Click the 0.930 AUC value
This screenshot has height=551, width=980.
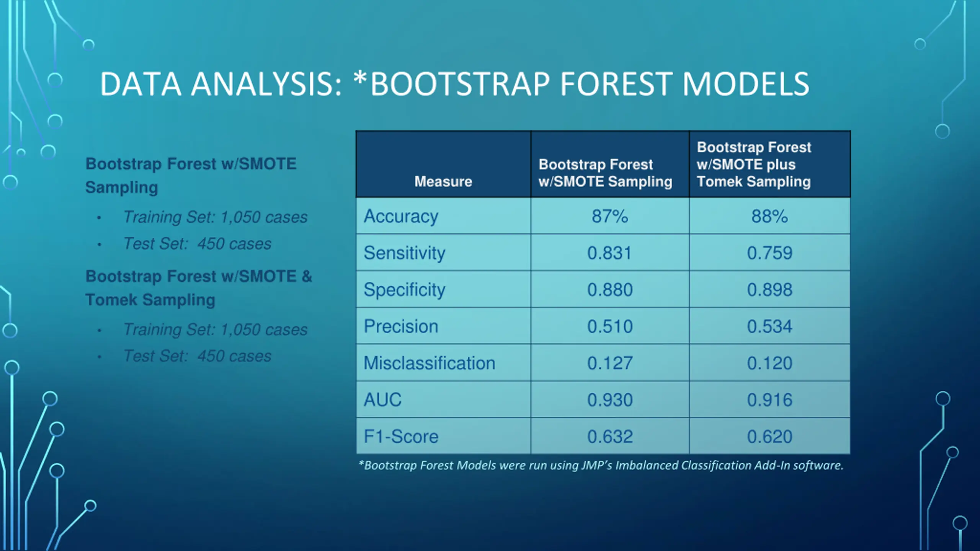[x=610, y=400]
